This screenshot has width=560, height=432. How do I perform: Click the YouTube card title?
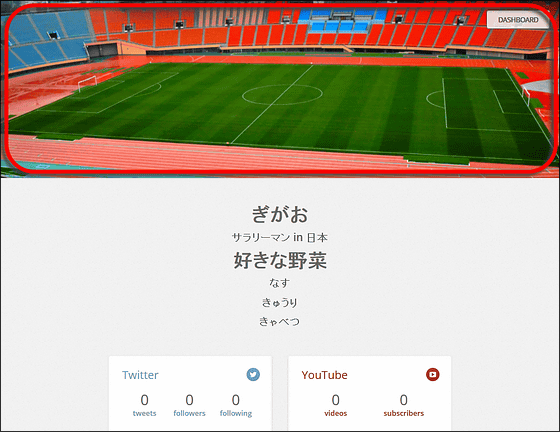(x=324, y=375)
